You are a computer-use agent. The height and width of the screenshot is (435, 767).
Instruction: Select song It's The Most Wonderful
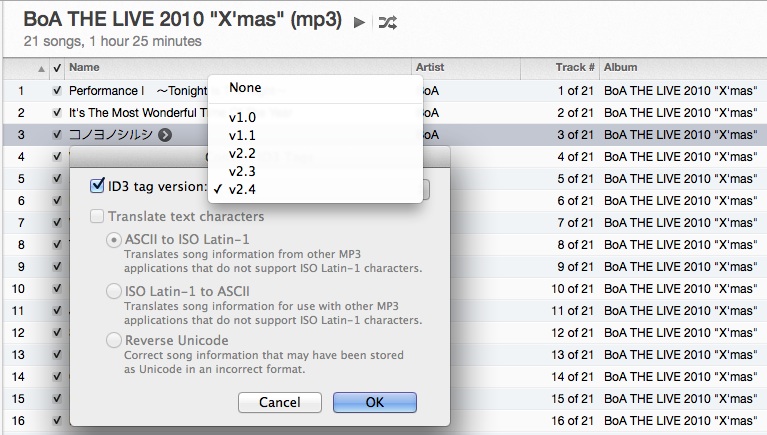tap(138, 113)
